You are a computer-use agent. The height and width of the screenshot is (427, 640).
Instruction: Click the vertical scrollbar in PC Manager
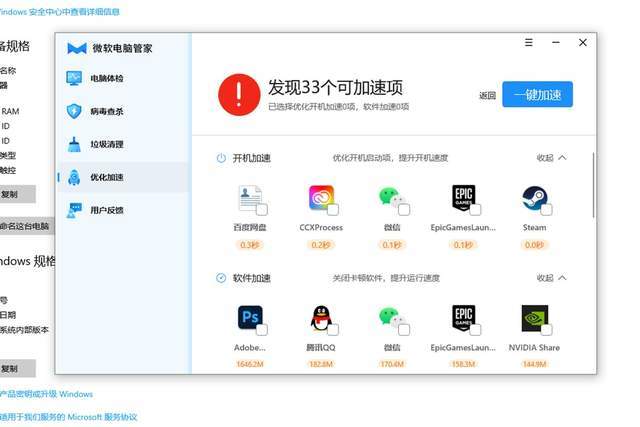tap(593, 185)
